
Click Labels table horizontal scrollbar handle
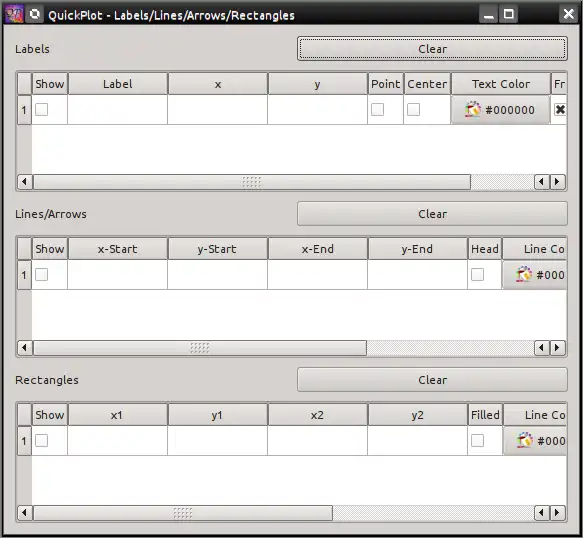(252, 182)
